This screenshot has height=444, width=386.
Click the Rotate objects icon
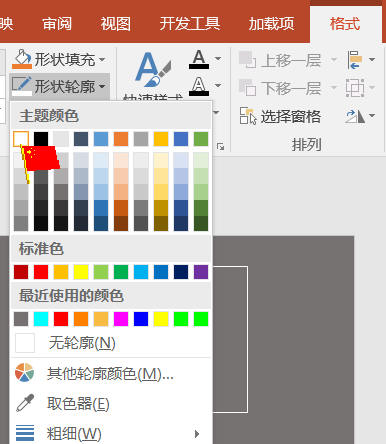(355, 116)
